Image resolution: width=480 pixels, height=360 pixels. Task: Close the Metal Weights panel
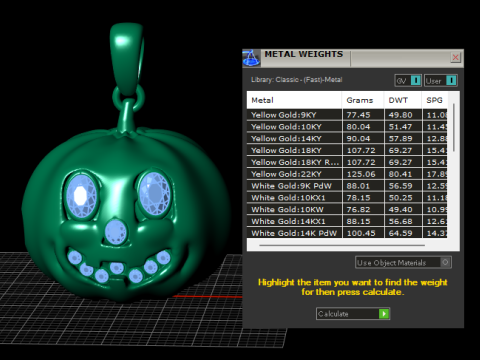click(x=455, y=57)
